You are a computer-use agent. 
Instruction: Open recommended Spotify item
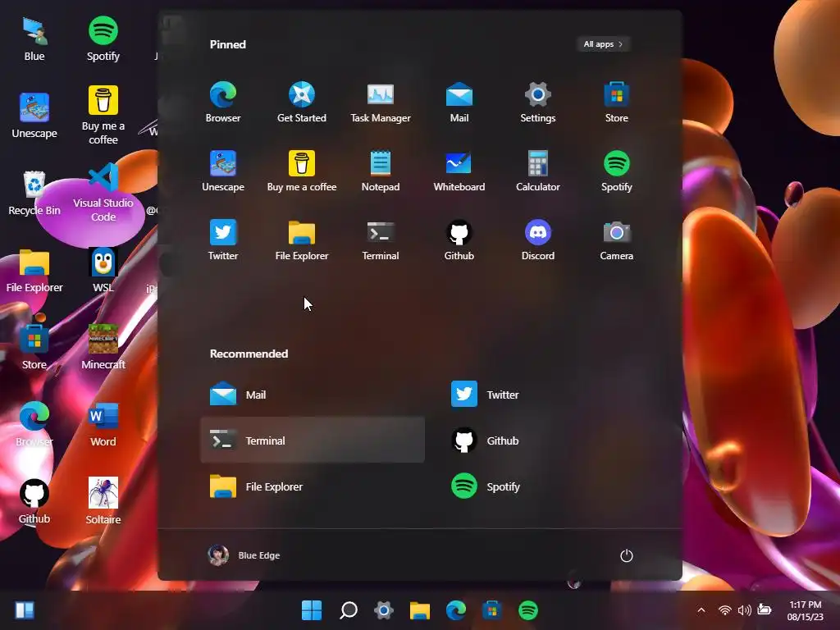(x=554, y=486)
